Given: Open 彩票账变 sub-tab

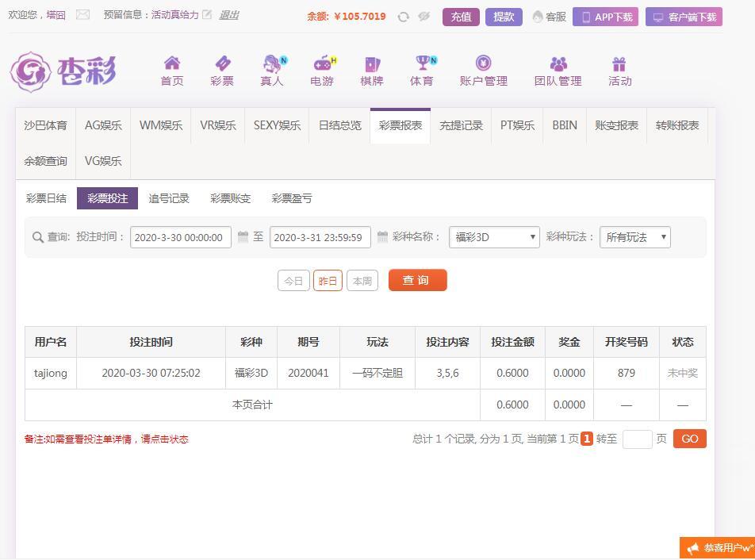Looking at the screenshot, I should pyautogui.click(x=230, y=198).
